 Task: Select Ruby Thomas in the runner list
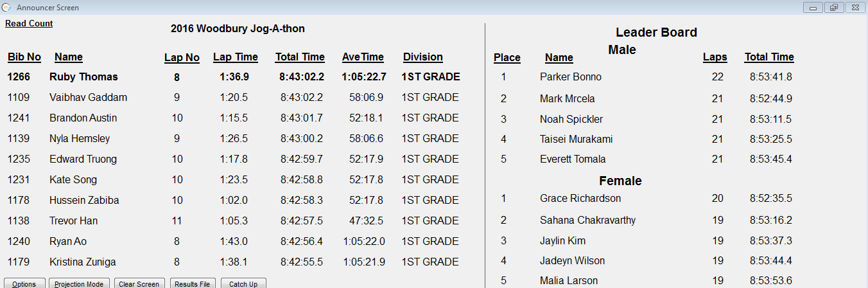pyautogui.click(x=83, y=77)
